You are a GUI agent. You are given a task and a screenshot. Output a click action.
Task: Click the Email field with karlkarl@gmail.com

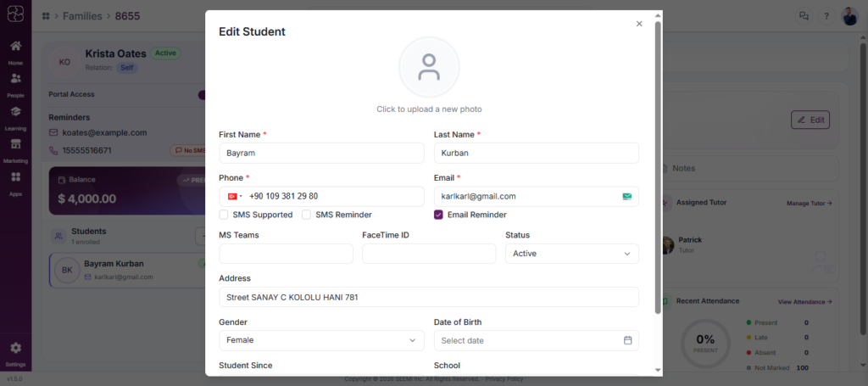click(x=537, y=196)
